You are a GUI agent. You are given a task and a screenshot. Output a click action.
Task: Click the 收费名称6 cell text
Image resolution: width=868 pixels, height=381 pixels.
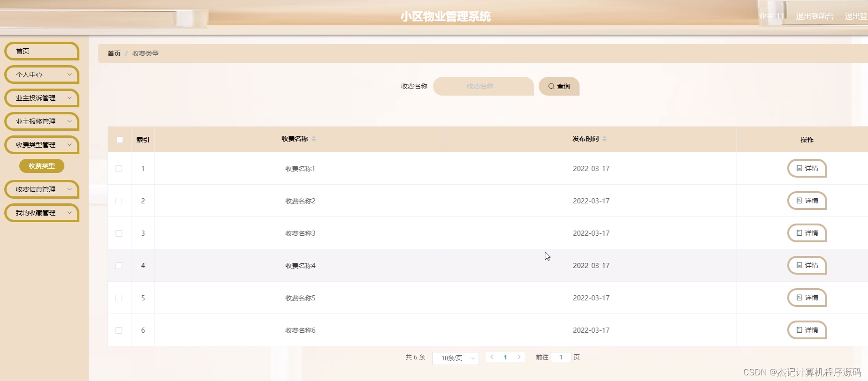[x=300, y=330]
